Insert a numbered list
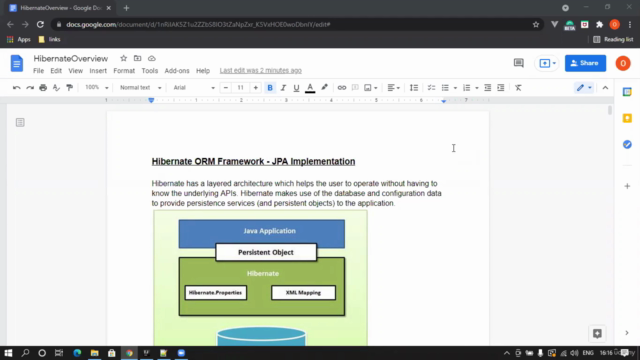The height and width of the screenshot is (360, 640). 467,88
